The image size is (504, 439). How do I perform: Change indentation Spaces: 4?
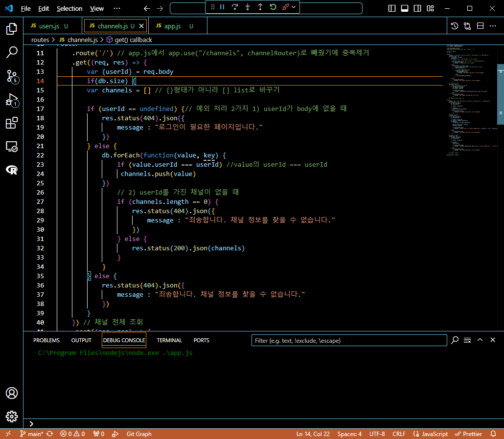[349, 434]
